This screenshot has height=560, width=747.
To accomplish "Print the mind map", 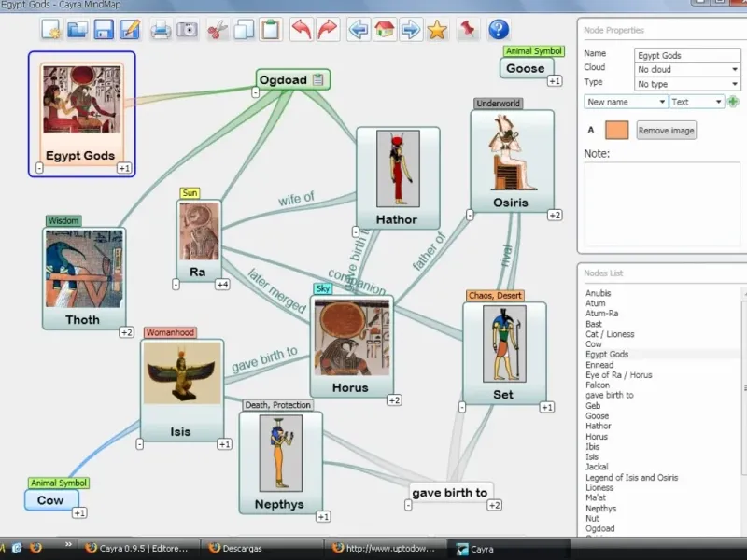I will point(161,30).
